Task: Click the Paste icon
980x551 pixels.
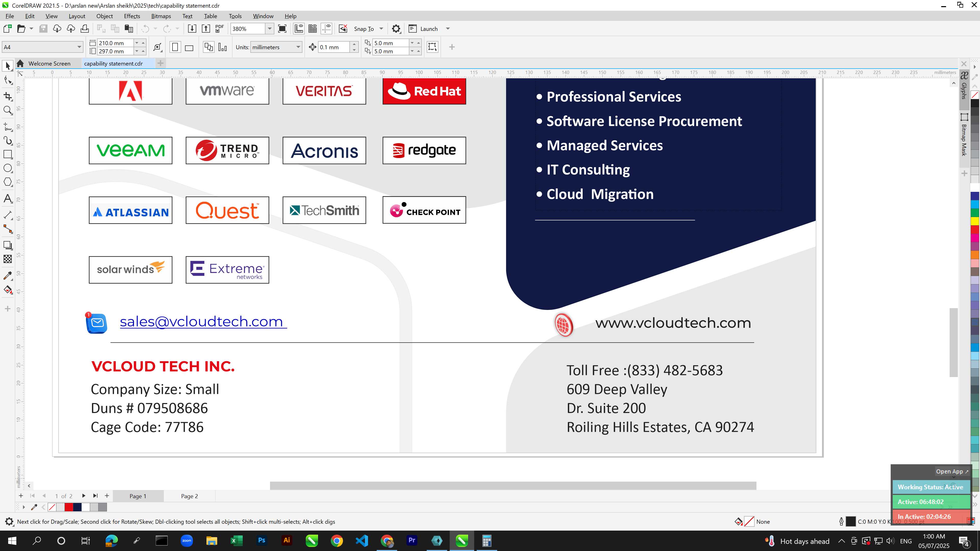Action: (x=129, y=29)
